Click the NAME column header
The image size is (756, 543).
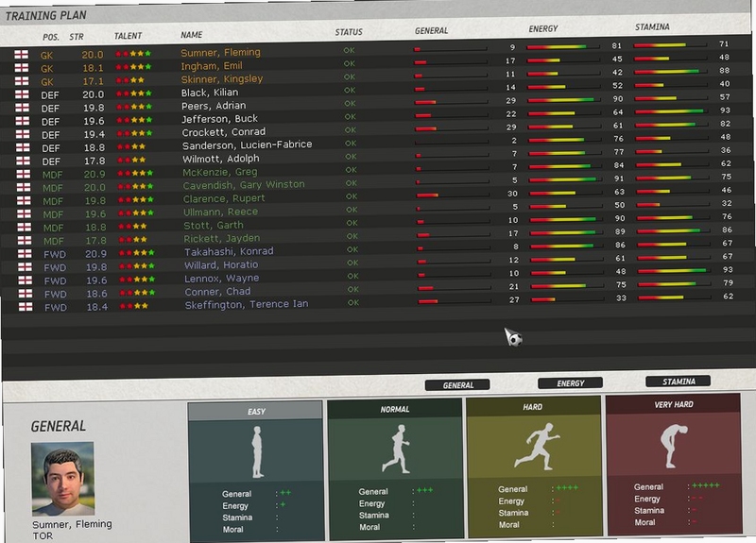pyautogui.click(x=192, y=35)
